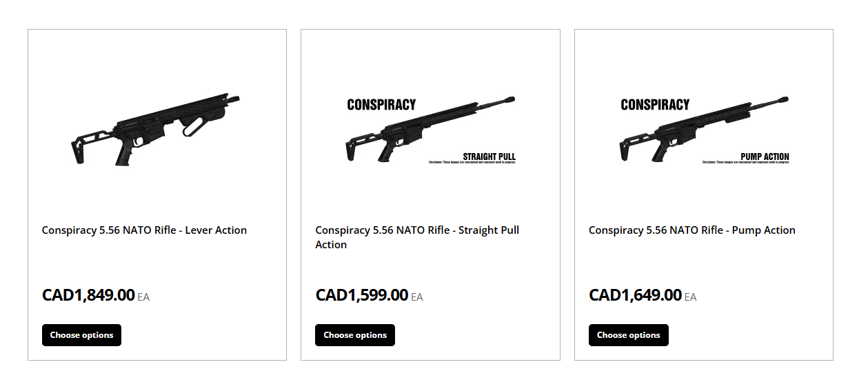Open the Straight Pull rifle product image
Viewport: 868px width, 371px height.
pyautogui.click(x=430, y=130)
